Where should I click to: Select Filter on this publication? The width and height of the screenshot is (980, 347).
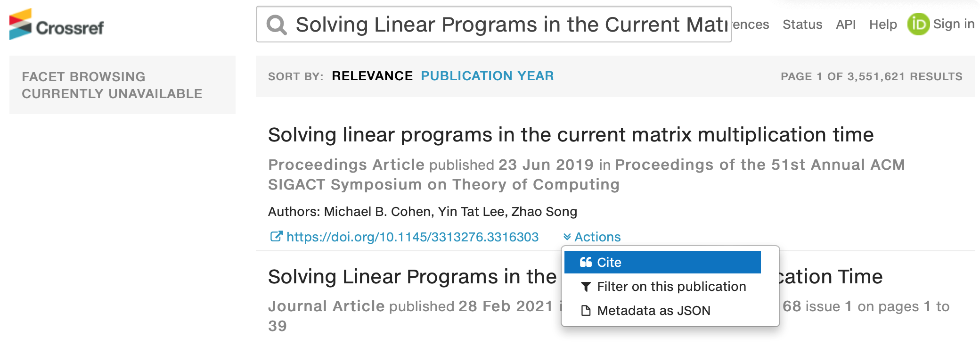(671, 287)
